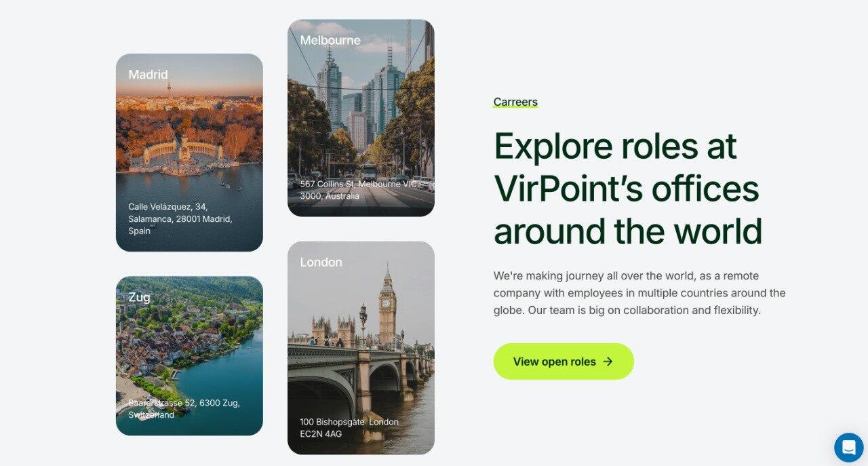Open the chat widget icon
The width and height of the screenshot is (868, 466).
click(849, 448)
